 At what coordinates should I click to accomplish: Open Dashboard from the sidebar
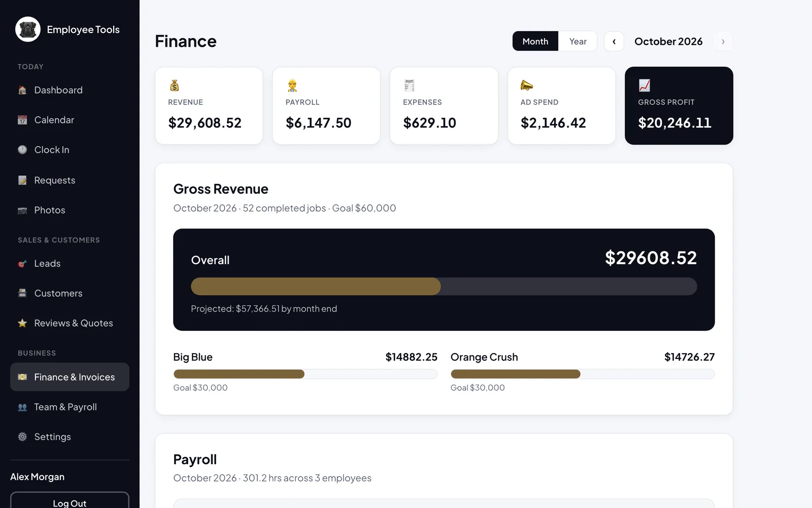70,90
